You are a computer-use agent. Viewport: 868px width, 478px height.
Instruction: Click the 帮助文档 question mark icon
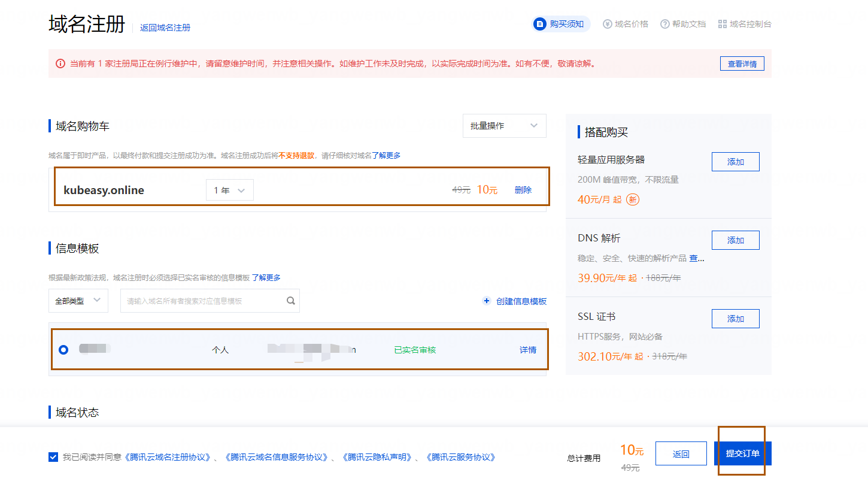[665, 25]
